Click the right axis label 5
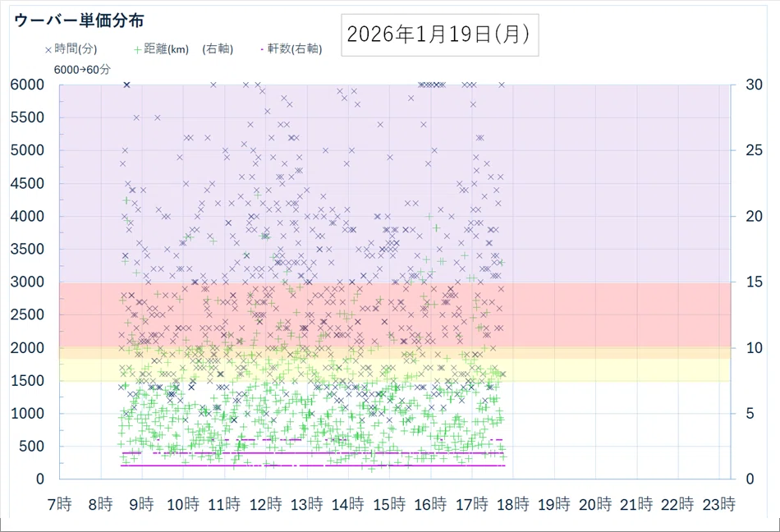The height and width of the screenshot is (532, 780). click(x=750, y=414)
